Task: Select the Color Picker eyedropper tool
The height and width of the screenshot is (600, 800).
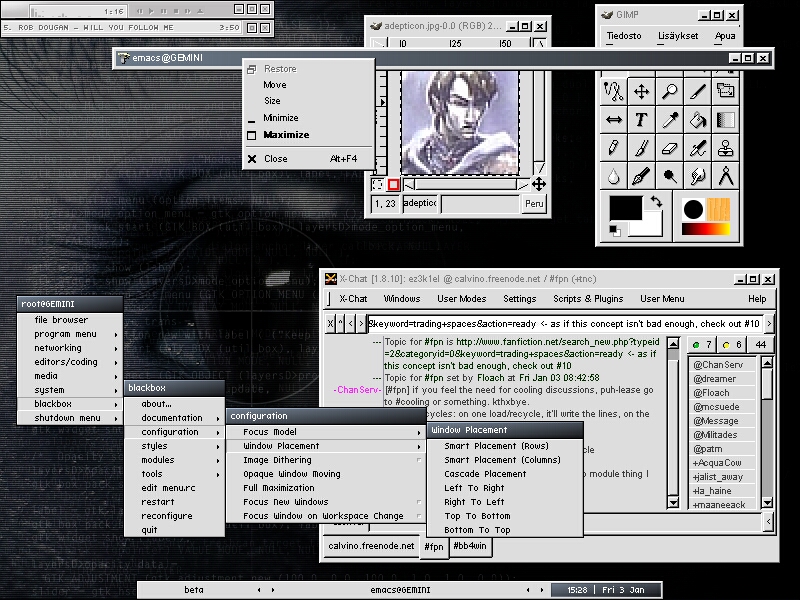Action: (x=669, y=120)
